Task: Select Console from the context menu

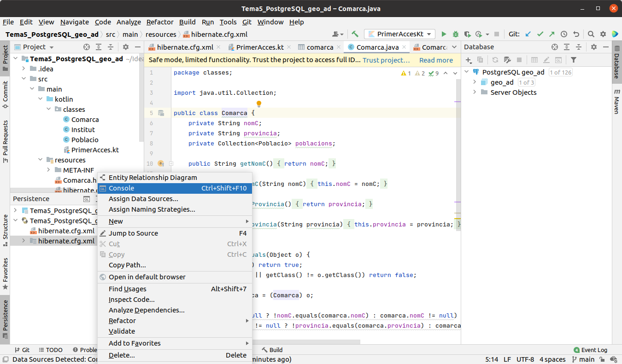Action: point(122,188)
